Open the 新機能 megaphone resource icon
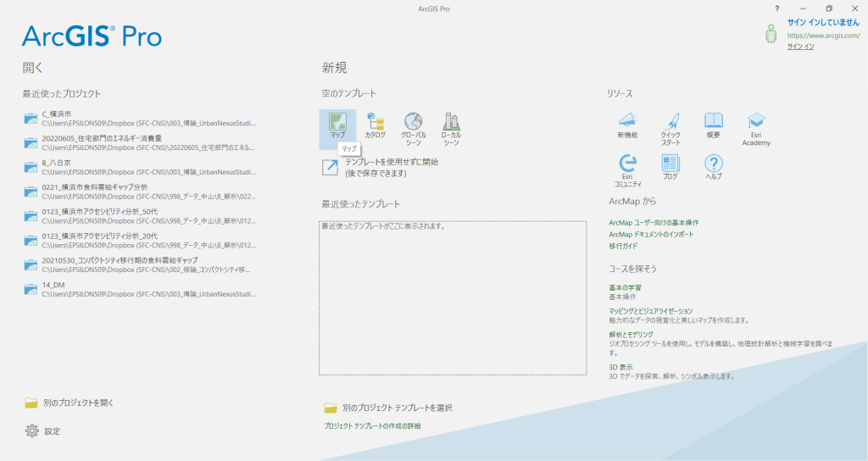This screenshot has height=461, width=868. click(x=627, y=120)
